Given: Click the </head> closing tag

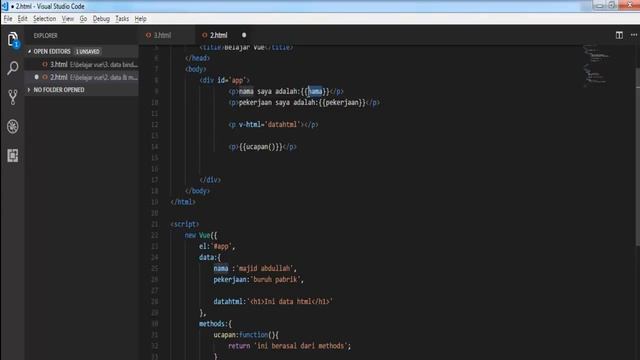Looking at the screenshot, I should pos(198,58).
